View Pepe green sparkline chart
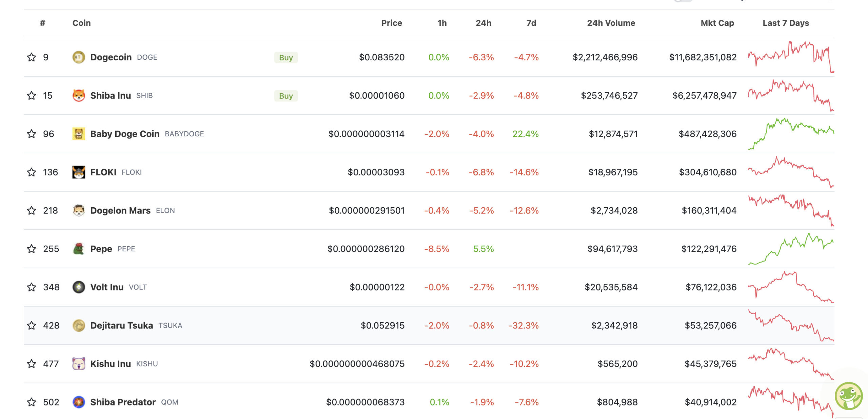Image resolution: width=868 pixels, height=419 pixels. [x=791, y=249]
